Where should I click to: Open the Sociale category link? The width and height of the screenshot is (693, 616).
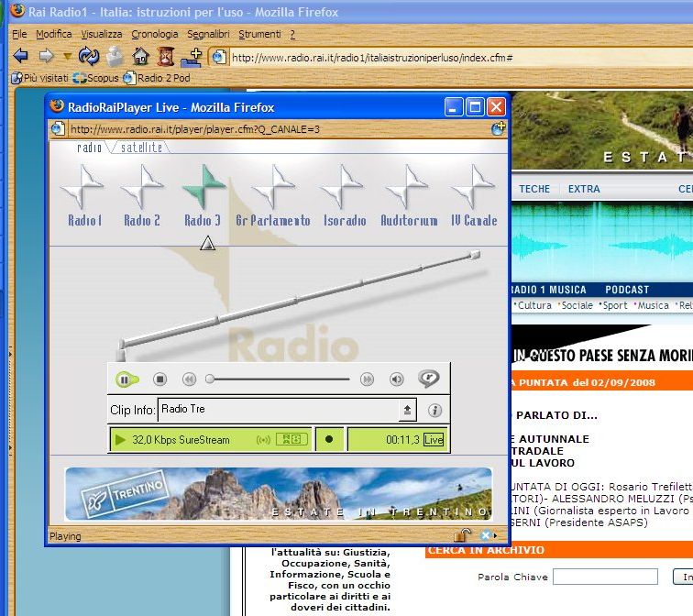coord(576,305)
